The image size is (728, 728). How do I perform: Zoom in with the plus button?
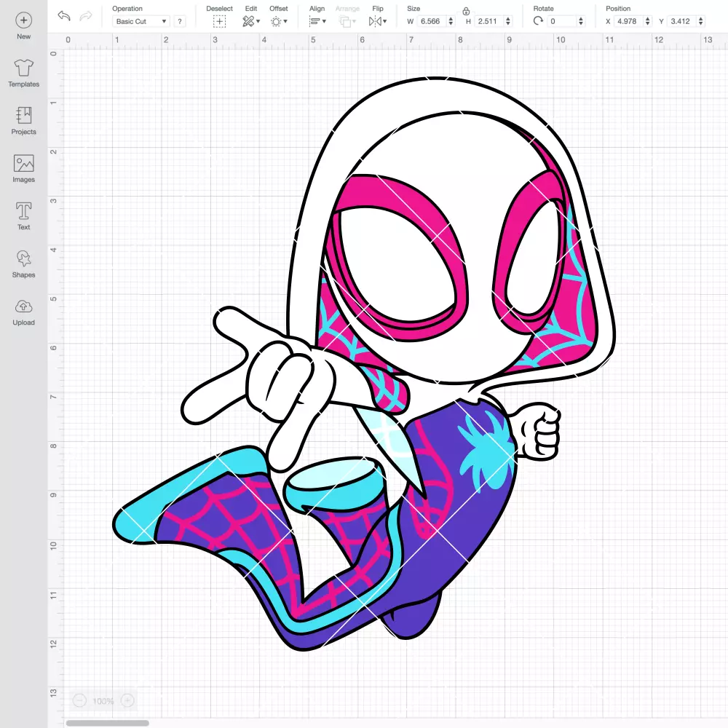(x=127, y=700)
